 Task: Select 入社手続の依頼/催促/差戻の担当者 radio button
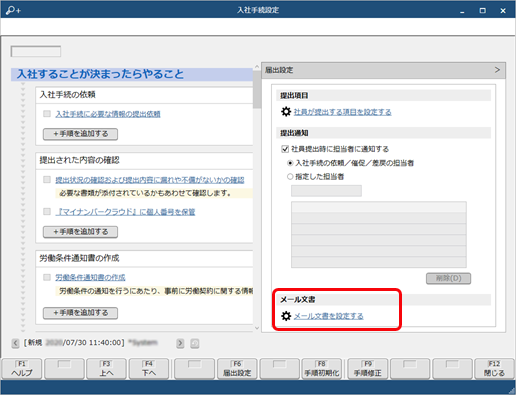coord(290,163)
